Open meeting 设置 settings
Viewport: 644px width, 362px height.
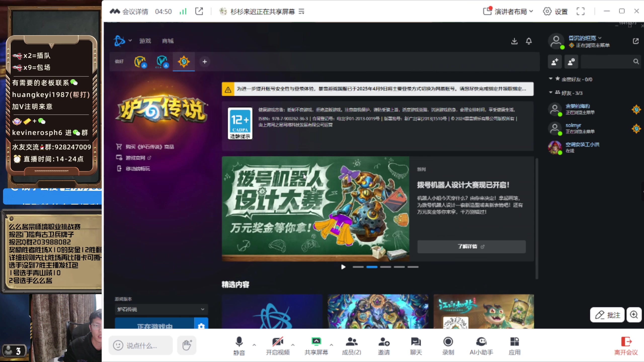point(555,12)
